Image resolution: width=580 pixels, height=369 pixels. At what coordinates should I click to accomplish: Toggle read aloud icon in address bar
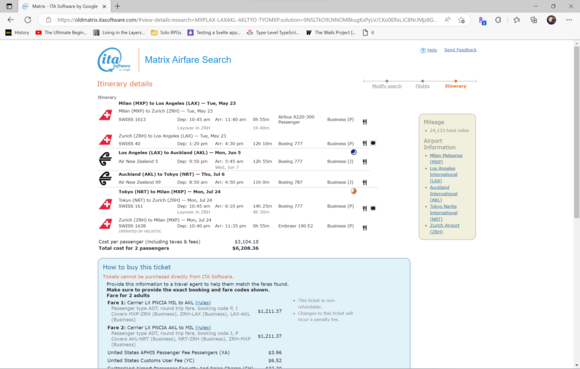pyautogui.click(x=447, y=20)
